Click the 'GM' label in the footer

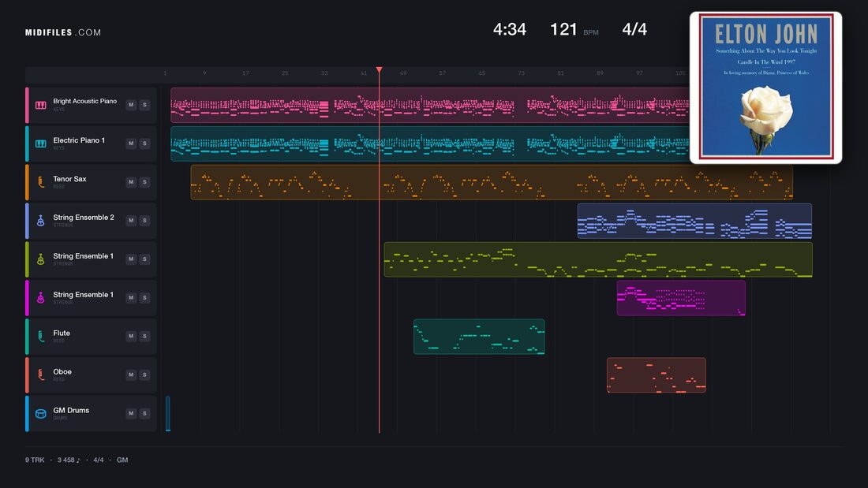(122, 460)
